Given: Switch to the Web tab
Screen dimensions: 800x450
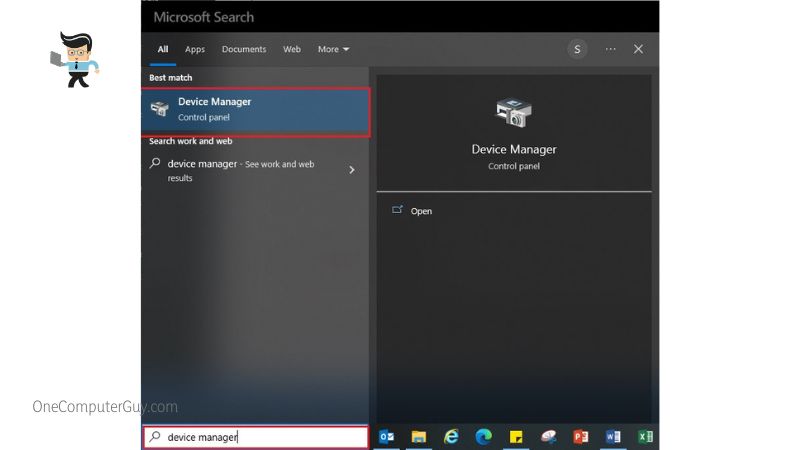Looking at the screenshot, I should [x=292, y=49].
